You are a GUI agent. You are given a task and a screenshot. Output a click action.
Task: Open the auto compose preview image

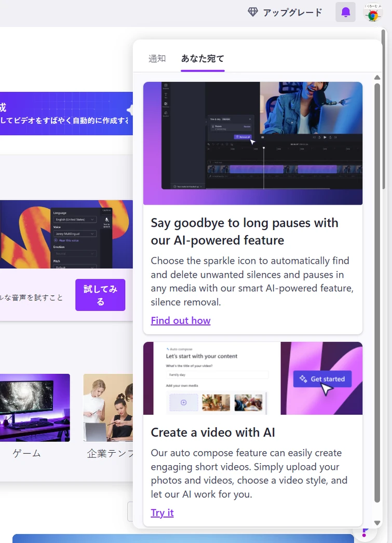tap(253, 378)
